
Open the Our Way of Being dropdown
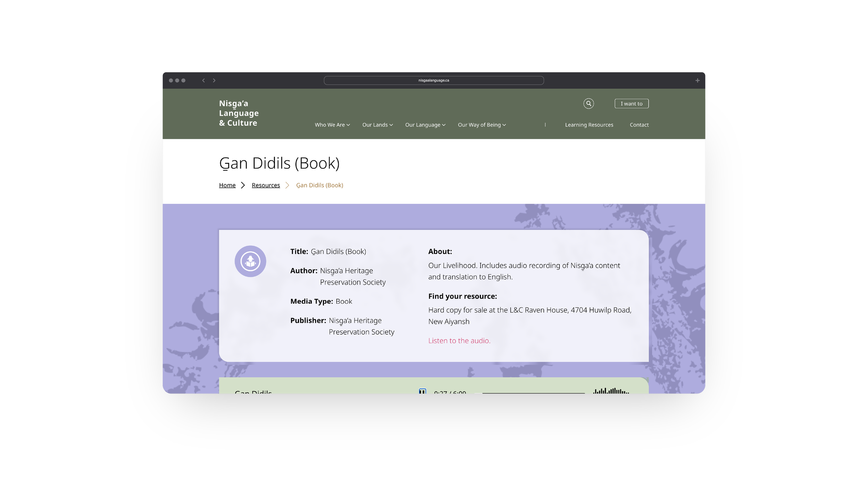point(481,125)
